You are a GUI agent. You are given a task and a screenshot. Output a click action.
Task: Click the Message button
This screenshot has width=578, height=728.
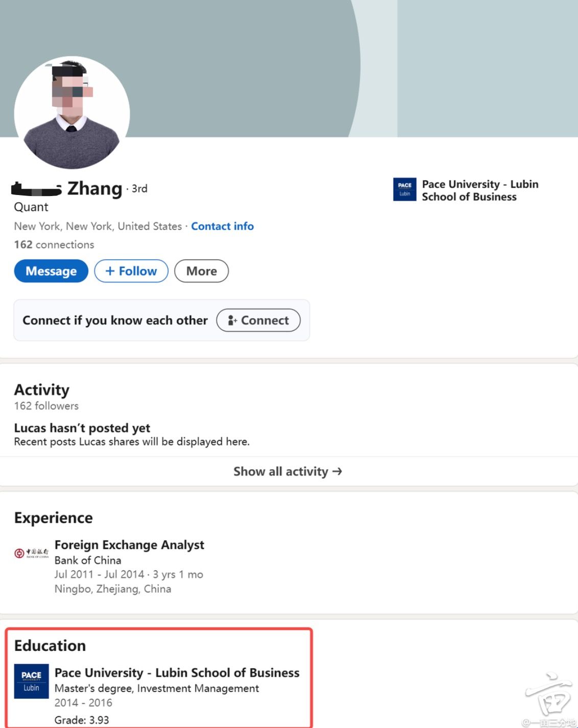51,271
